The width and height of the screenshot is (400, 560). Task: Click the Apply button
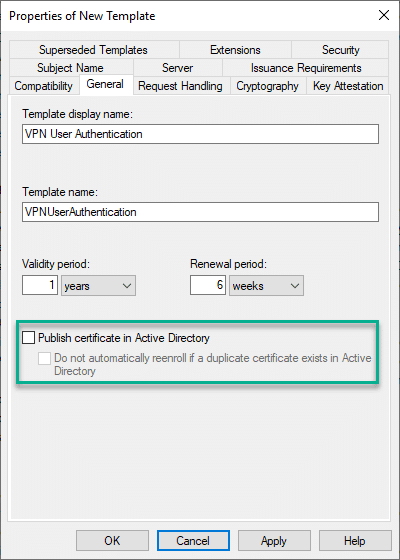point(274,540)
